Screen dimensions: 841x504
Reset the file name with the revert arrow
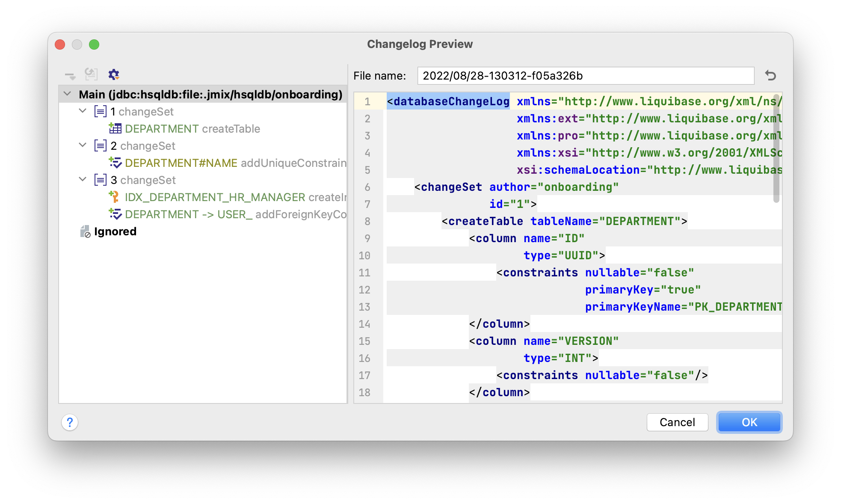pos(771,76)
